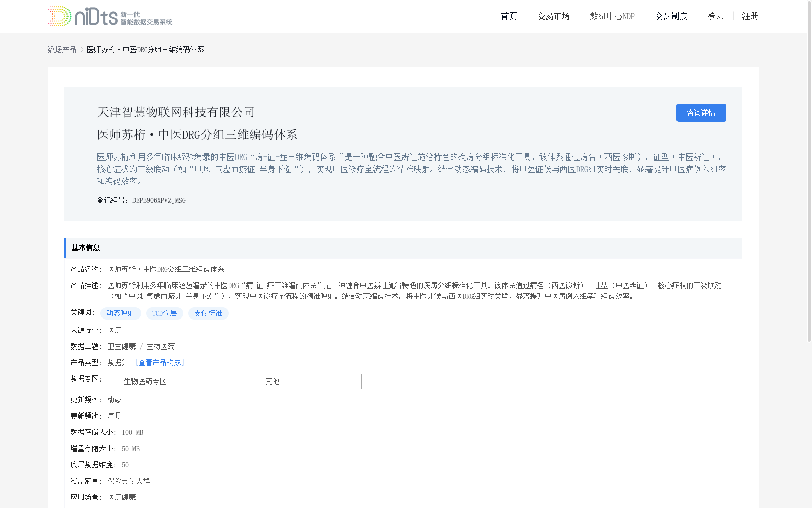Screen dimensions: 812x508
Task: Click the storage size 100 MB
Action: point(132,432)
